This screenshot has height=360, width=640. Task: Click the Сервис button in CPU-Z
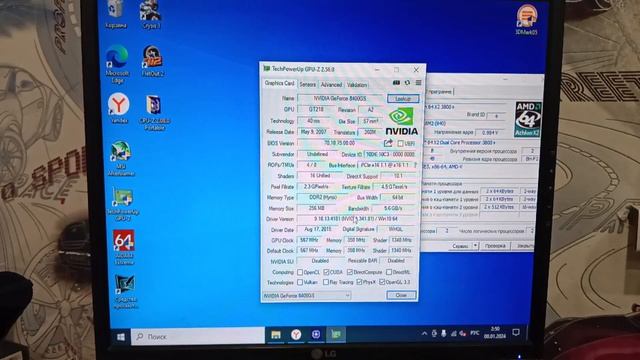(x=460, y=246)
